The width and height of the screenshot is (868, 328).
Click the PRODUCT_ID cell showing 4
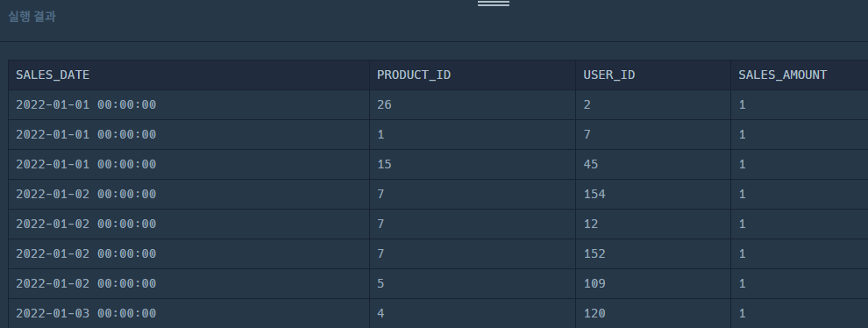473,314
